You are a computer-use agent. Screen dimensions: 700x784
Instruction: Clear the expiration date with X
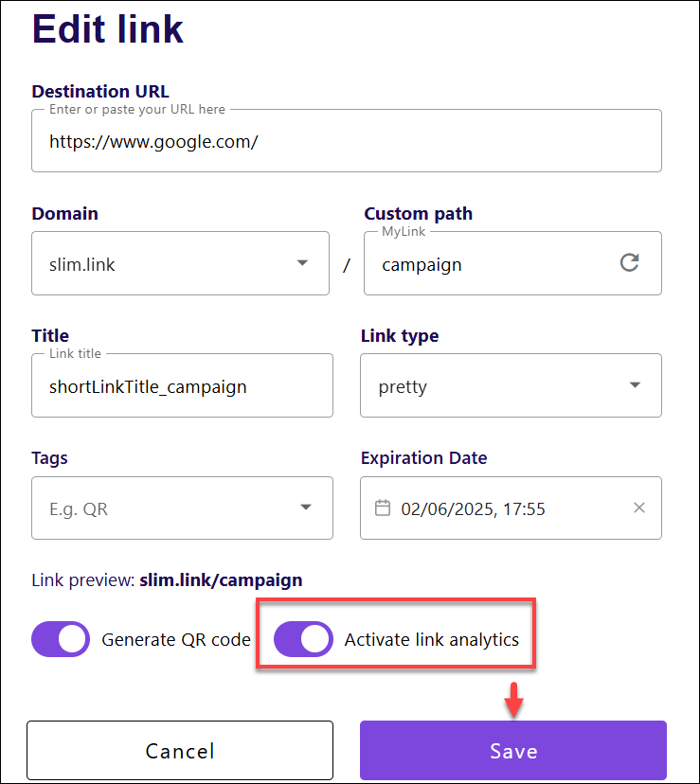(639, 508)
